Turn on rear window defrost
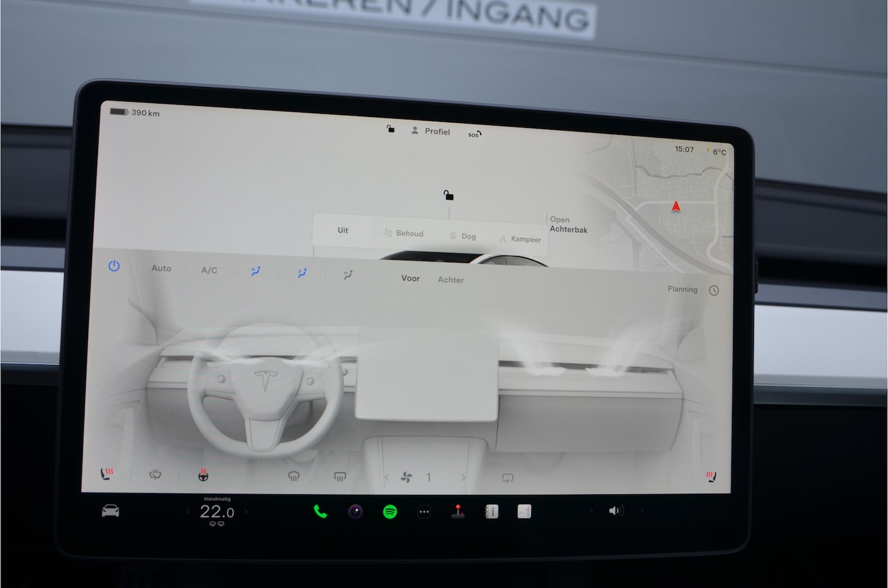The image size is (888, 588). pos(340,477)
